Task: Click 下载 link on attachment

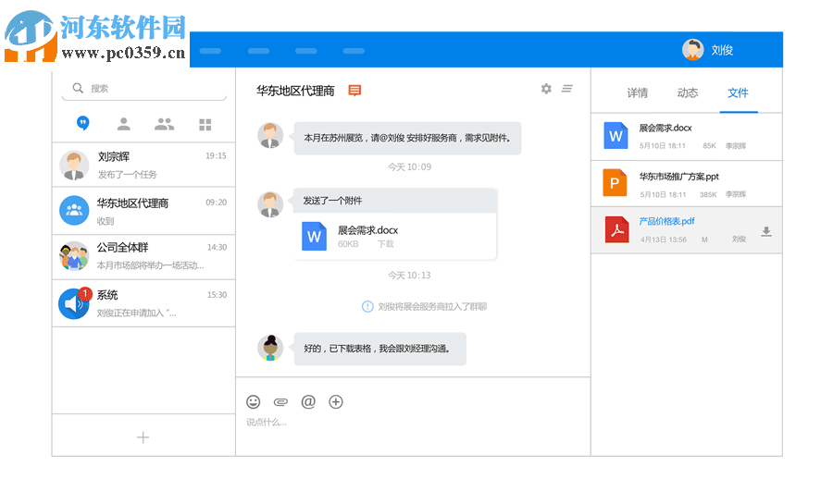Action: tap(386, 244)
